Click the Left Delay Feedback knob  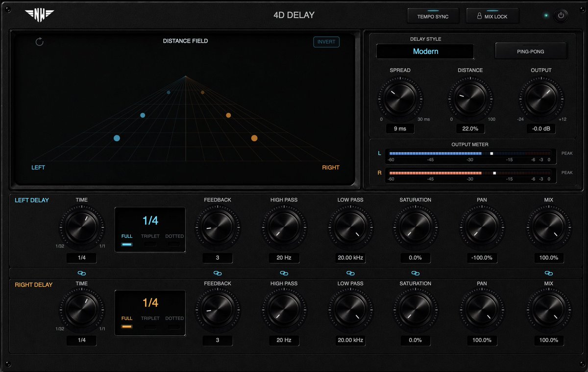(218, 227)
